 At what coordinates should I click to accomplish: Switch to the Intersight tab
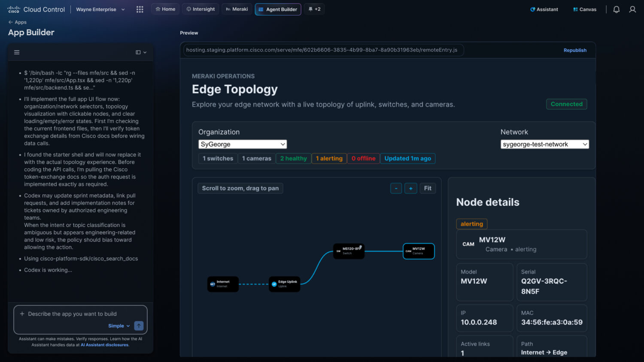click(200, 9)
